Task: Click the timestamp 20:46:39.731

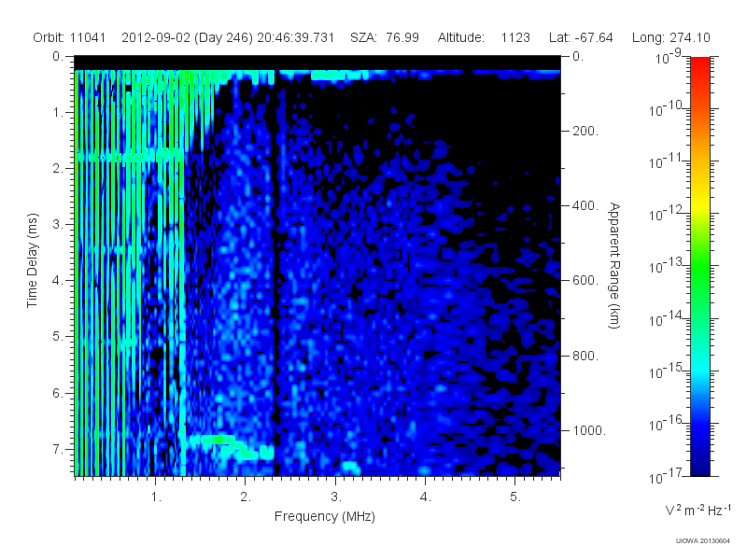Action: (296, 37)
